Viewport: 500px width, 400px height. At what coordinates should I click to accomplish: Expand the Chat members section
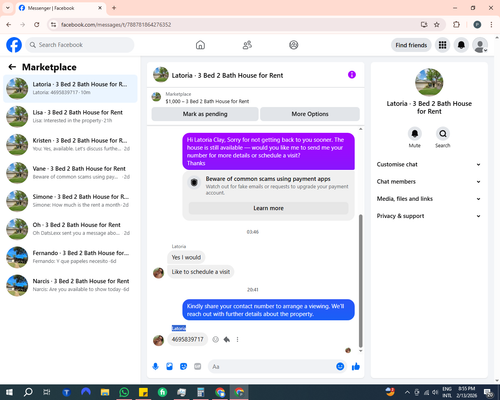point(429,182)
